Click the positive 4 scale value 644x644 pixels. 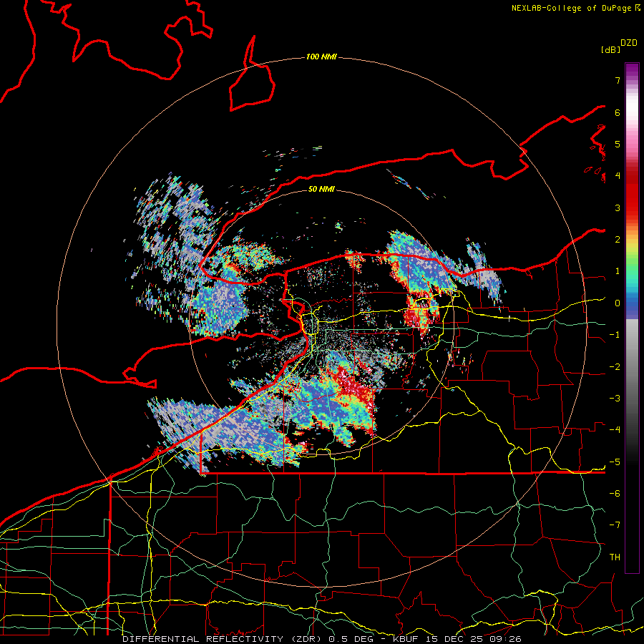pos(618,176)
